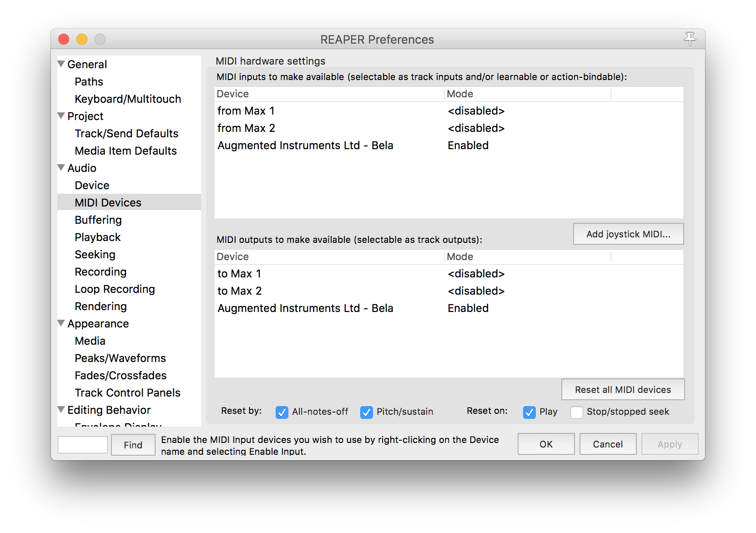The height and width of the screenshot is (533, 756).
Task: Click <disabled> mode of 'to Max 1'
Action: tap(476, 274)
